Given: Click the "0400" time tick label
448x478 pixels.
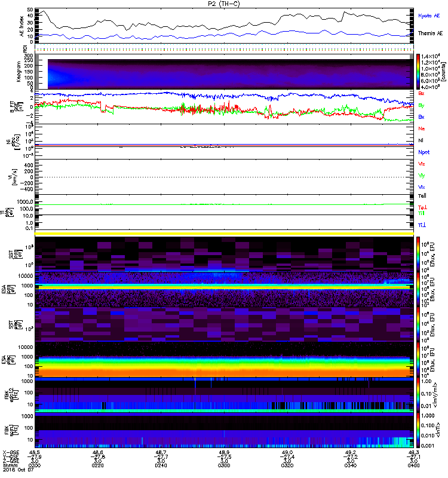Looking at the screenshot, I should tap(413, 465).
